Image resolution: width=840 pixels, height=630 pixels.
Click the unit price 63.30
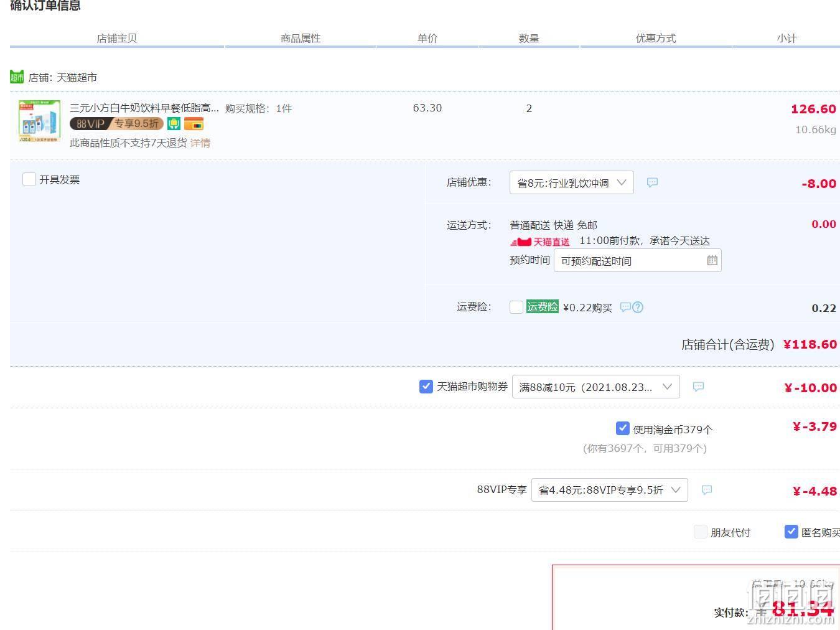(427, 108)
